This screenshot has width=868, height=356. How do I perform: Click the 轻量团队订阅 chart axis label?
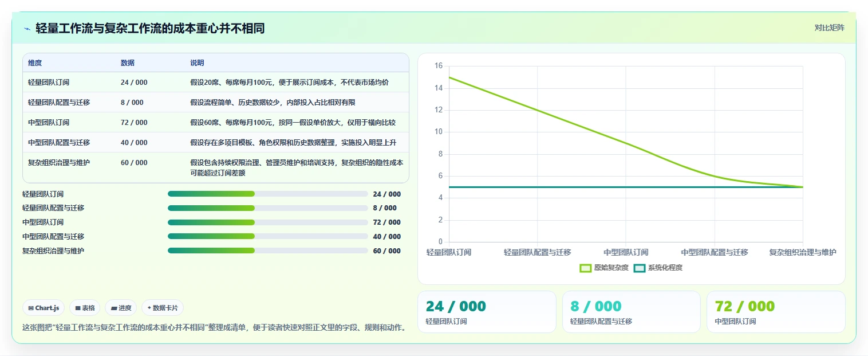click(x=449, y=252)
